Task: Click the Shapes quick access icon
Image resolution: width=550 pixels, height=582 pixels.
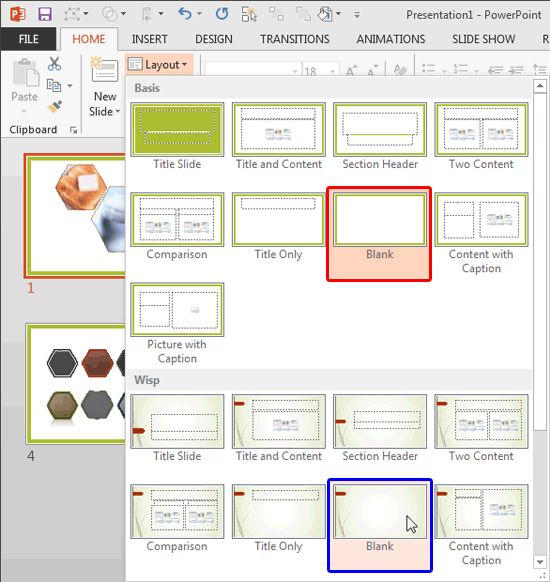Action: (72, 14)
